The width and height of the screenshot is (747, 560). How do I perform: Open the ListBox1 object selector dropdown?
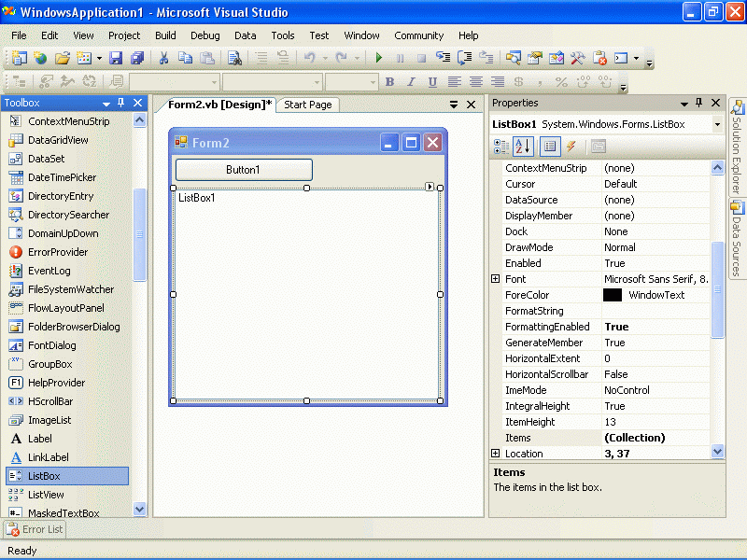pyautogui.click(x=717, y=124)
